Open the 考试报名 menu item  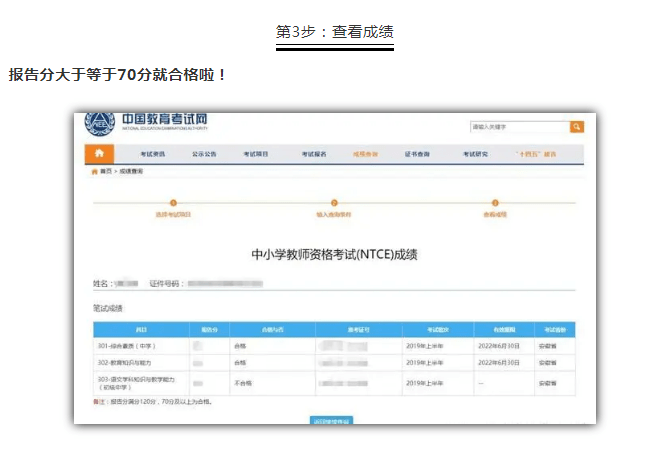[x=314, y=154]
